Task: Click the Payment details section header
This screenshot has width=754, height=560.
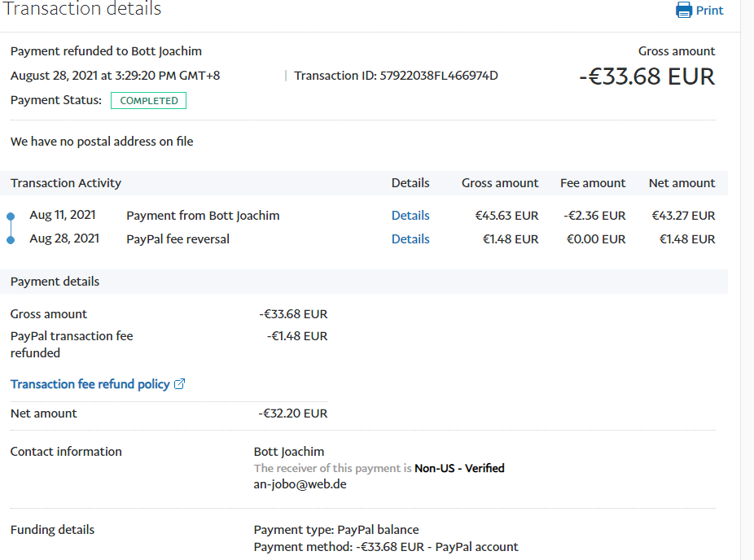Action: coord(55,282)
